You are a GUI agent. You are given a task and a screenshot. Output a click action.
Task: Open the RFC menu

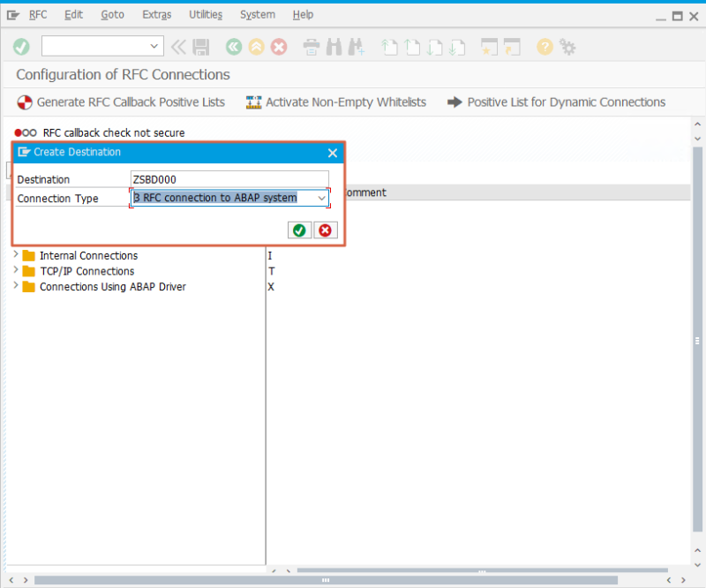(38, 15)
